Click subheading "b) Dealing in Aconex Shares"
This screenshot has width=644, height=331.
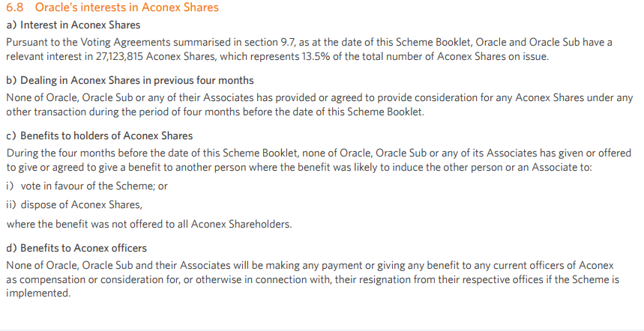point(130,80)
